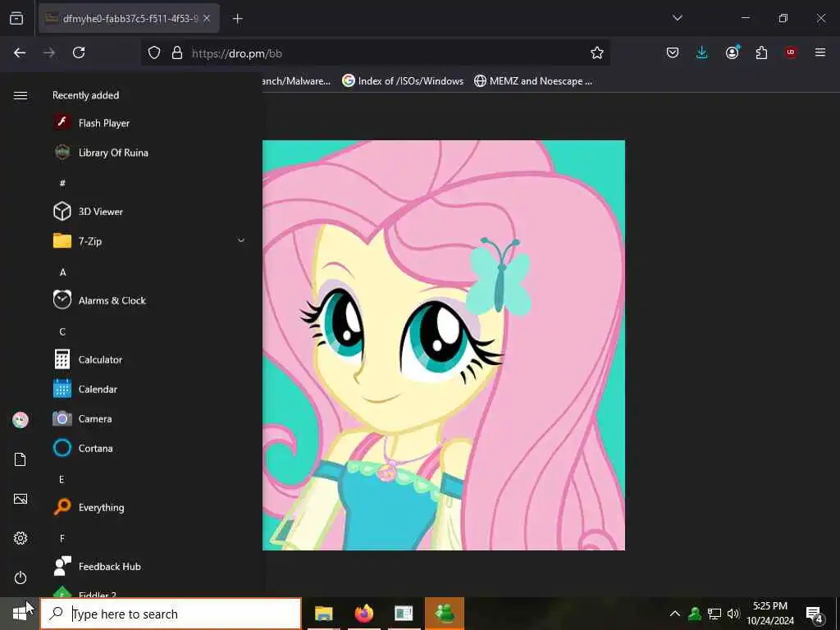Jump to the # letter group header
Image resolution: width=840 pixels, height=630 pixels.
[x=62, y=183]
